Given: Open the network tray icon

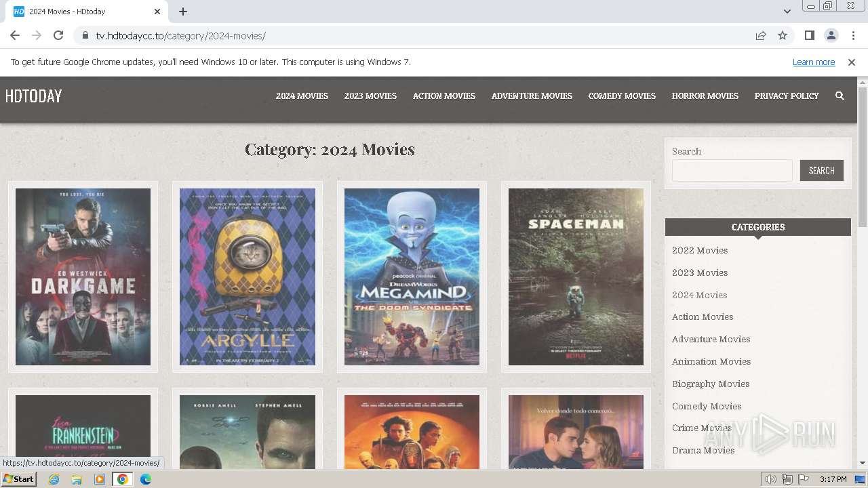Looking at the screenshot, I should pos(787,479).
